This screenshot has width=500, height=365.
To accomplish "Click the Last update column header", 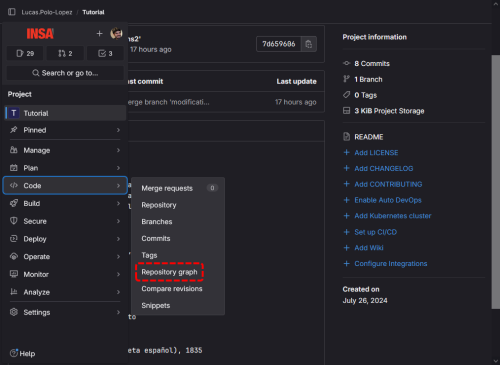I will tap(296, 81).
